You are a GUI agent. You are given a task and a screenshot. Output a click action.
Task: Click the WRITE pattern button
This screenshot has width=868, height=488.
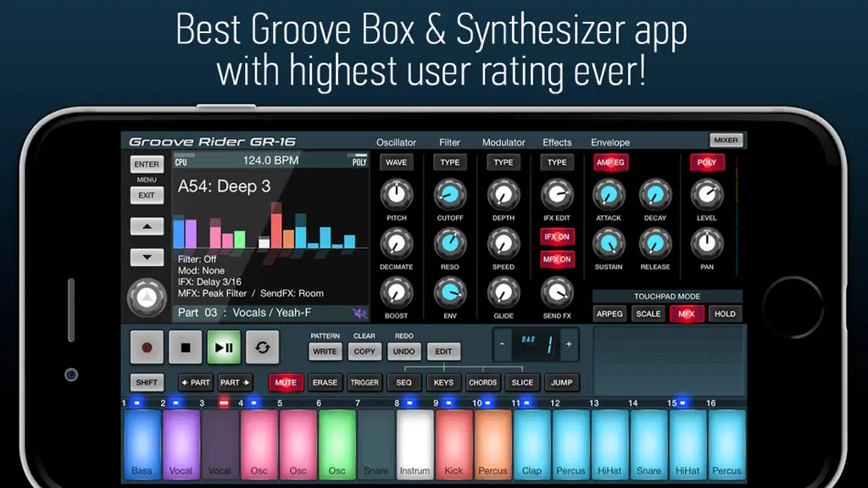tap(325, 352)
